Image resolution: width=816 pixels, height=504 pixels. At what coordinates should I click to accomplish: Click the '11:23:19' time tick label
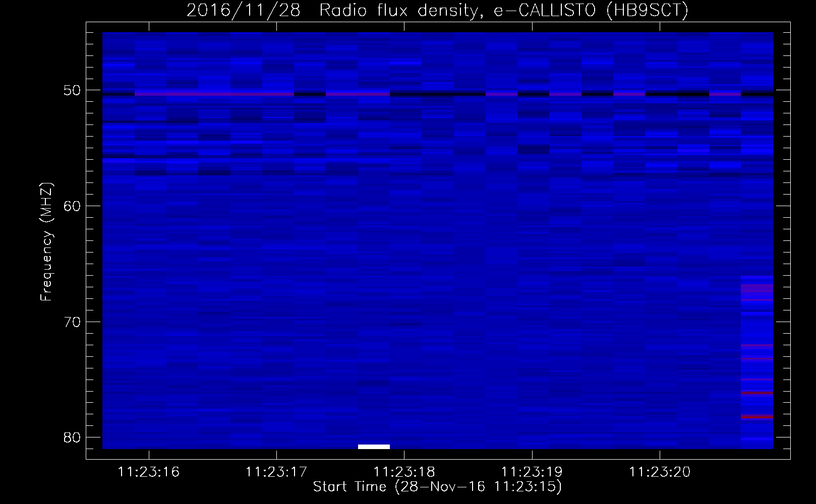(532, 472)
